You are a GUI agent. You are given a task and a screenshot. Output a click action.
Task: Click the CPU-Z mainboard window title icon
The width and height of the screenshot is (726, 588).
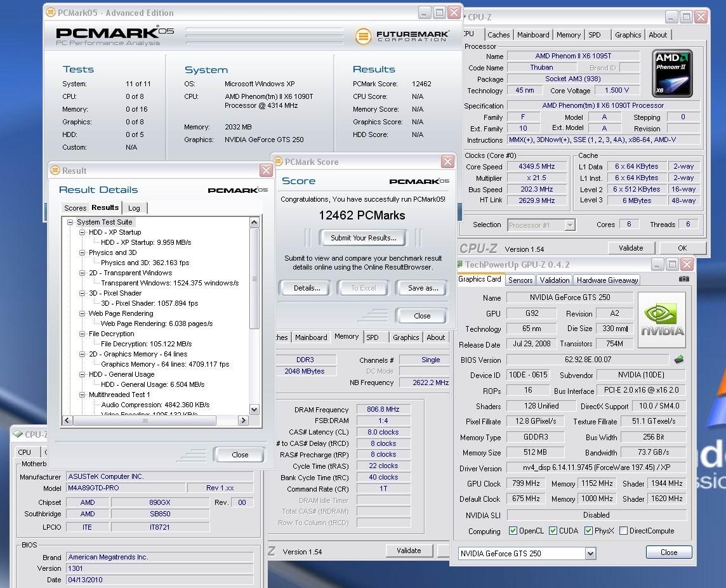[x=18, y=434]
